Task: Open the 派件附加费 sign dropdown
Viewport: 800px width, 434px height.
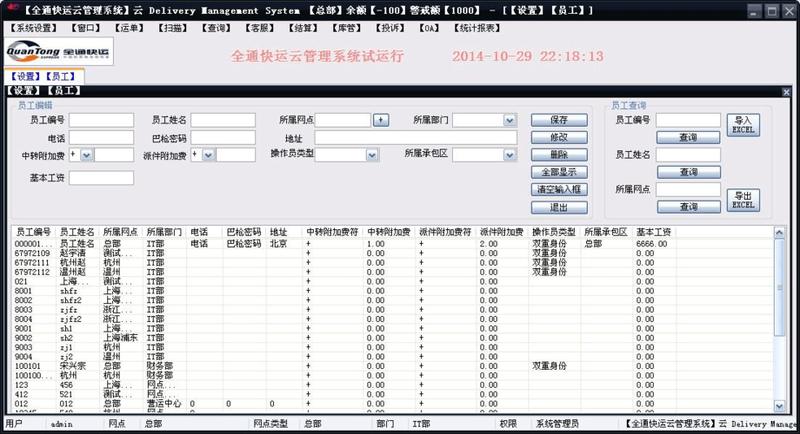Action: (208, 155)
